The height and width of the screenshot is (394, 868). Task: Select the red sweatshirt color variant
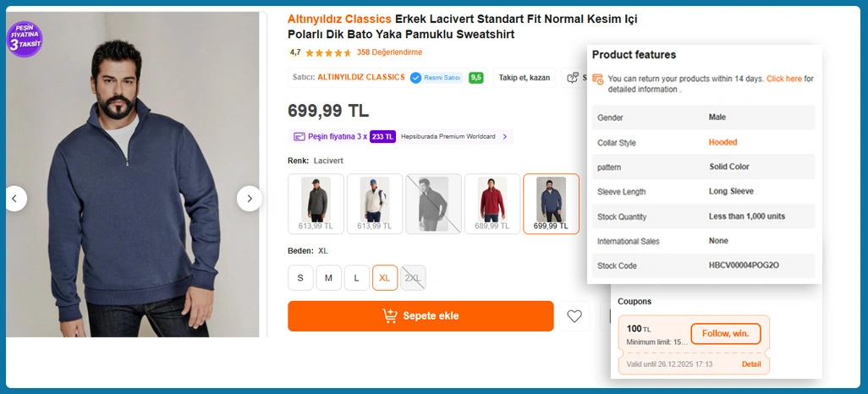(492, 203)
